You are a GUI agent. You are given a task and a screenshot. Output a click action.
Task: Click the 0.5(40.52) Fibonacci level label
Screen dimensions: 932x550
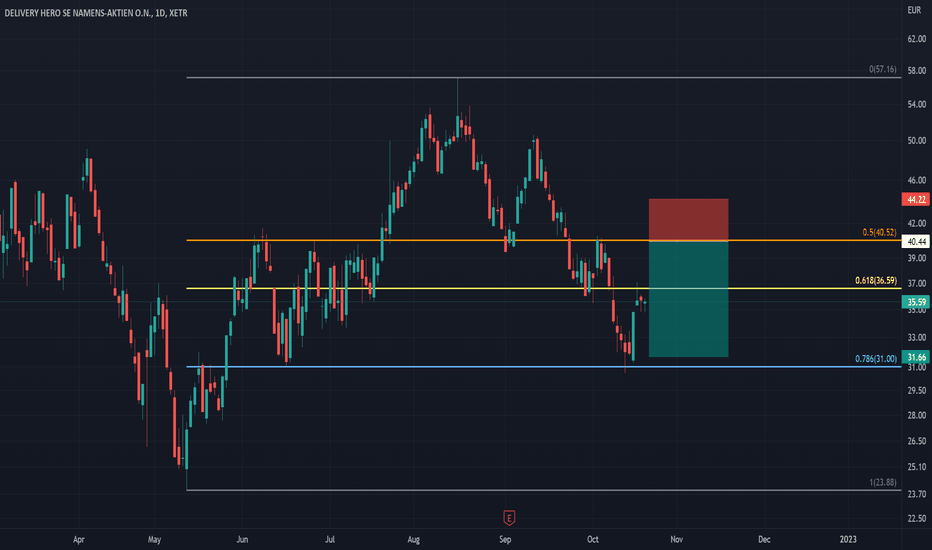coord(880,232)
